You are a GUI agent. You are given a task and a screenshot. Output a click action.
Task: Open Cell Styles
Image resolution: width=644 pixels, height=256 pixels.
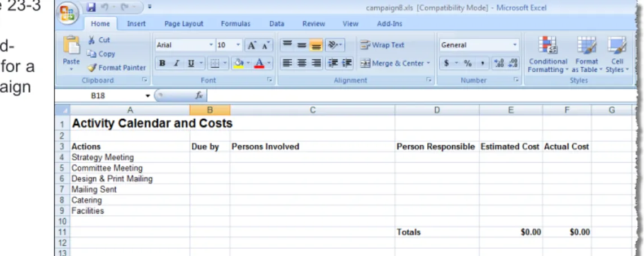click(x=617, y=54)
